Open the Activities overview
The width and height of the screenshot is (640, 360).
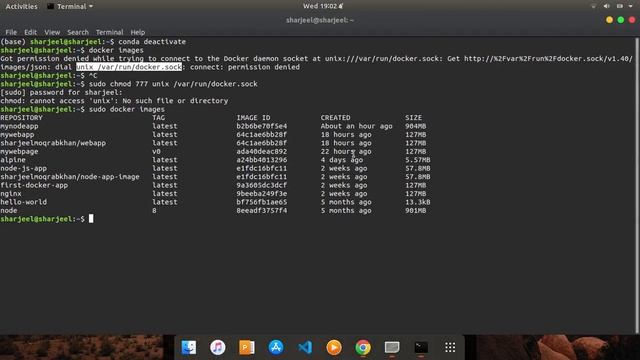(x=21, y=6)
